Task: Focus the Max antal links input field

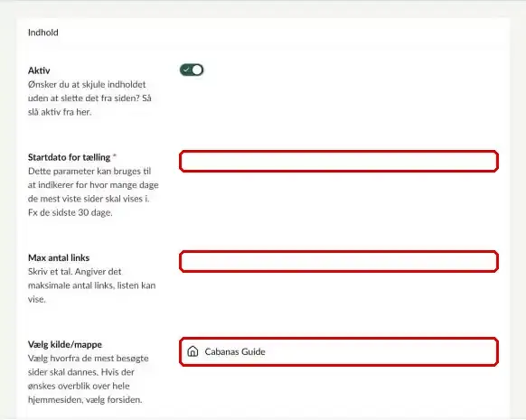Action: click(x=339, y=261)
